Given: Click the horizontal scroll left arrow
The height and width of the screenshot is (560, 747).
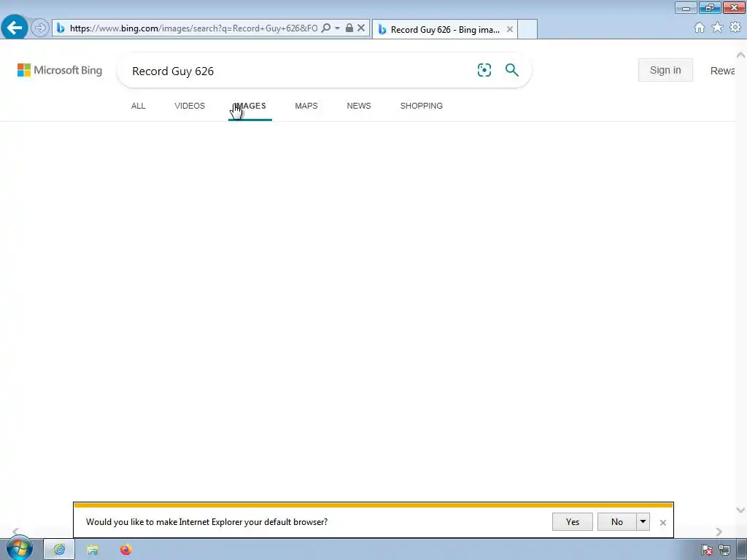Looking at the screenshot, I should point(16,532).
